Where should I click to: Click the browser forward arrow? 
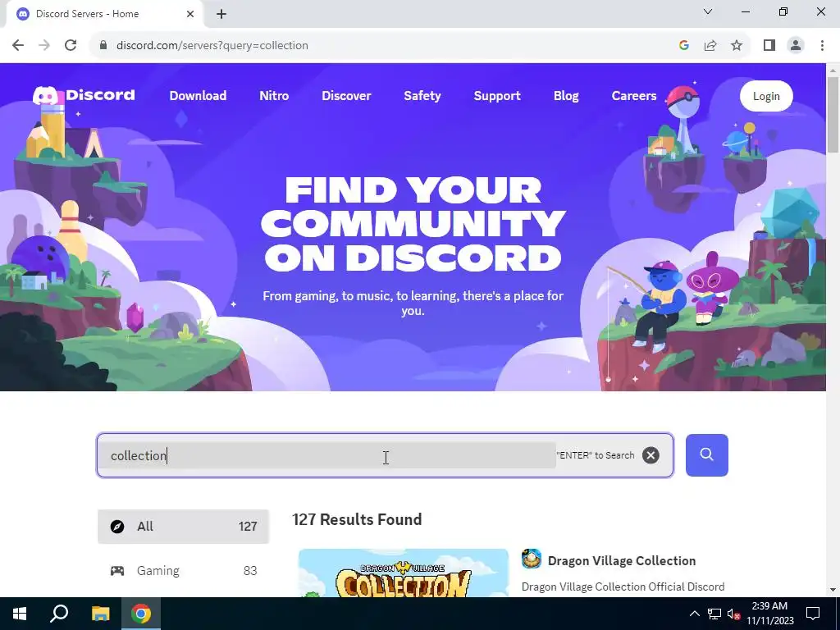pos(44,46)
